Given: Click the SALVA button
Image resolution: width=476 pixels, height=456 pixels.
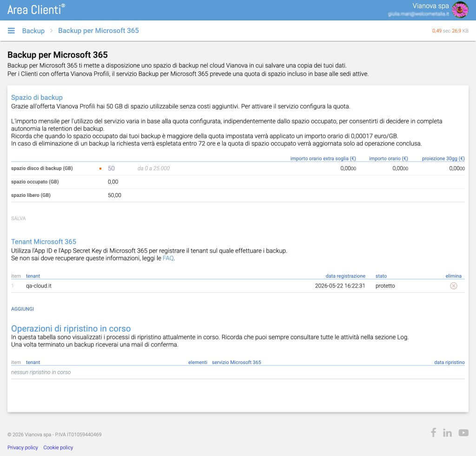Looking at the screenshot, I should click(x=19, y=218).
